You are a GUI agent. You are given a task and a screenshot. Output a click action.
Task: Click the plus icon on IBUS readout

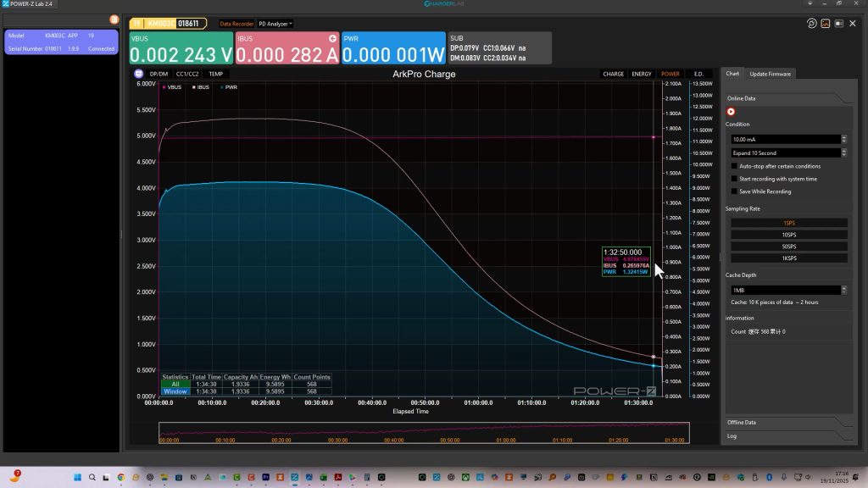coord(332,39)
